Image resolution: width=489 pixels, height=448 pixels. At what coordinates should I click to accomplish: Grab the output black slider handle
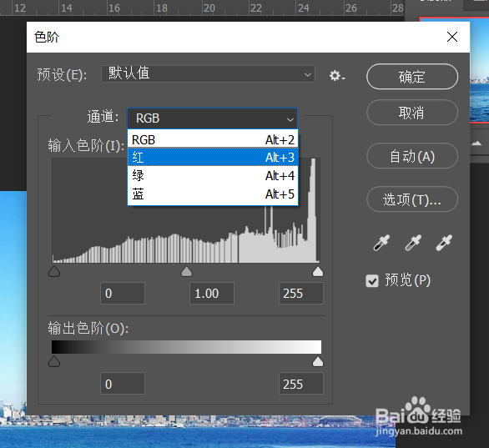click(x=54, y=361)
